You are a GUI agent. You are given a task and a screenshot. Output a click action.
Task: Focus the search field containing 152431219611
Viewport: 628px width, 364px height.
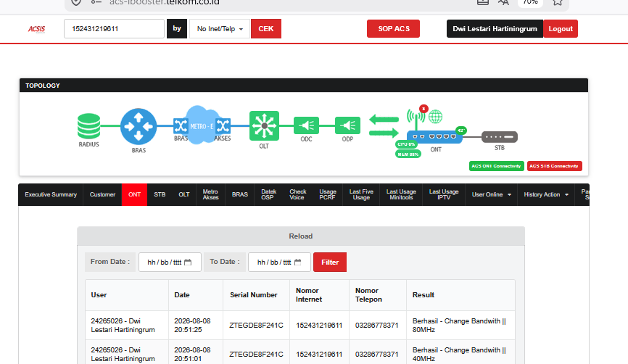(x=114, y=29)
